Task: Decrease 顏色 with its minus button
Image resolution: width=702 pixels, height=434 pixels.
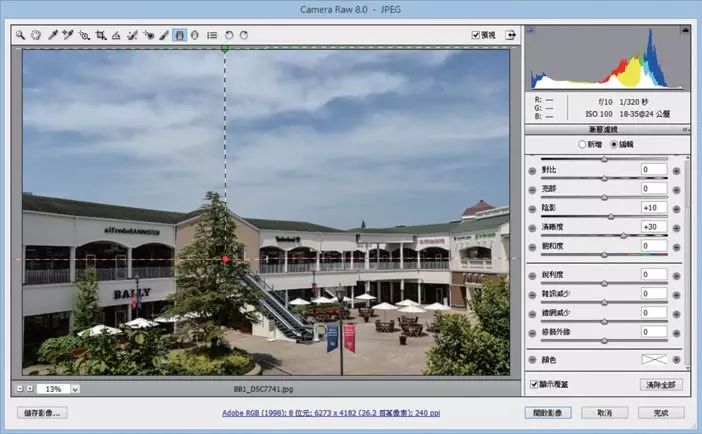Action: pyautogui.click(x=532, y=360)
